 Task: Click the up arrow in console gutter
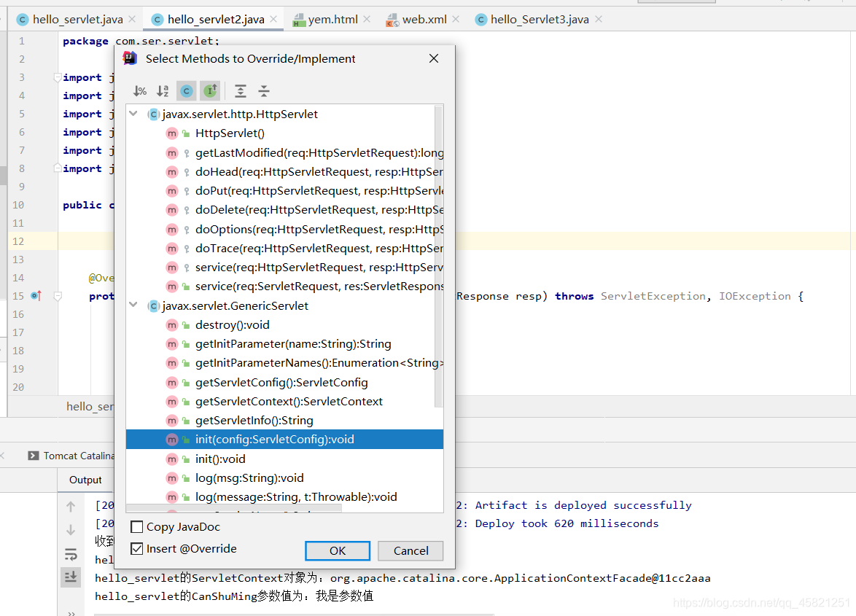coord(70,505)
